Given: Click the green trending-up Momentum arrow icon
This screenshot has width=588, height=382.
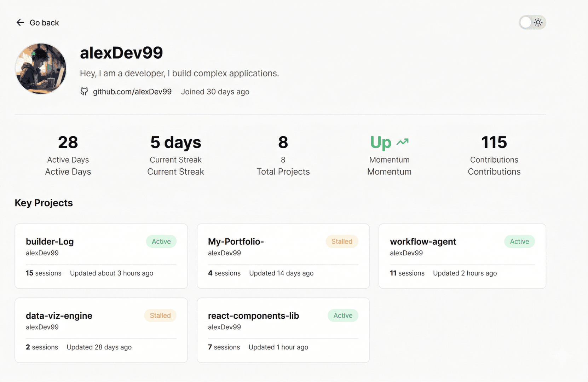Looking at the screenshot, I should pyautogui.click(x=402, y=141).
